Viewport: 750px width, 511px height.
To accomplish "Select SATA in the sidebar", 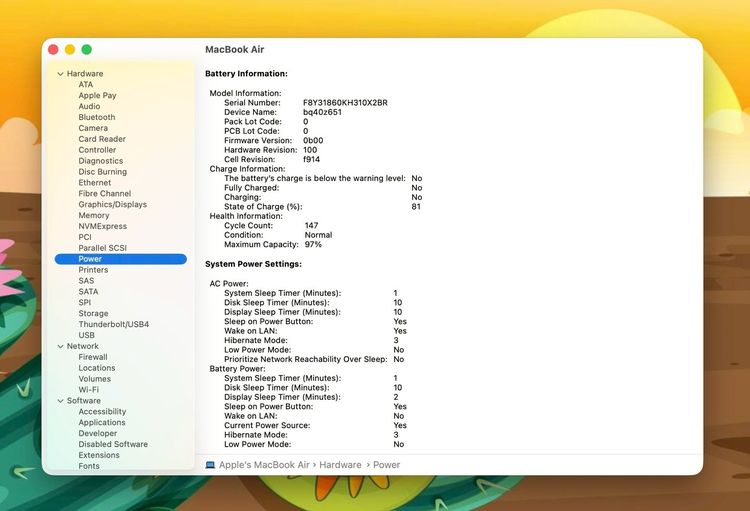I will pos(88,292).
